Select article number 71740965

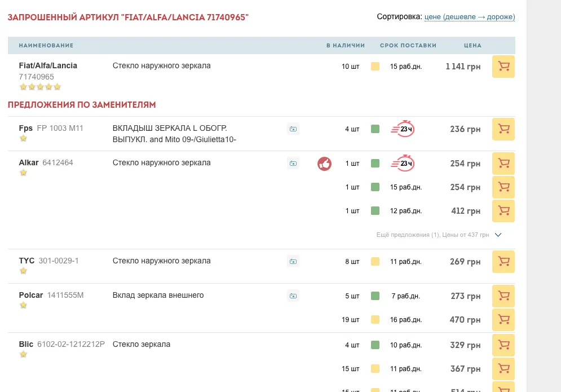37,77
